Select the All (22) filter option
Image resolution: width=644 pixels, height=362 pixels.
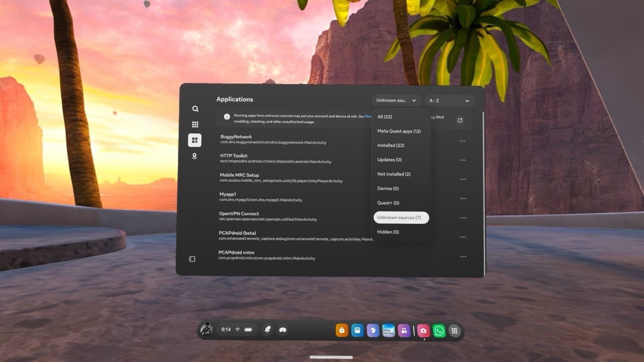tap(385, 117)
